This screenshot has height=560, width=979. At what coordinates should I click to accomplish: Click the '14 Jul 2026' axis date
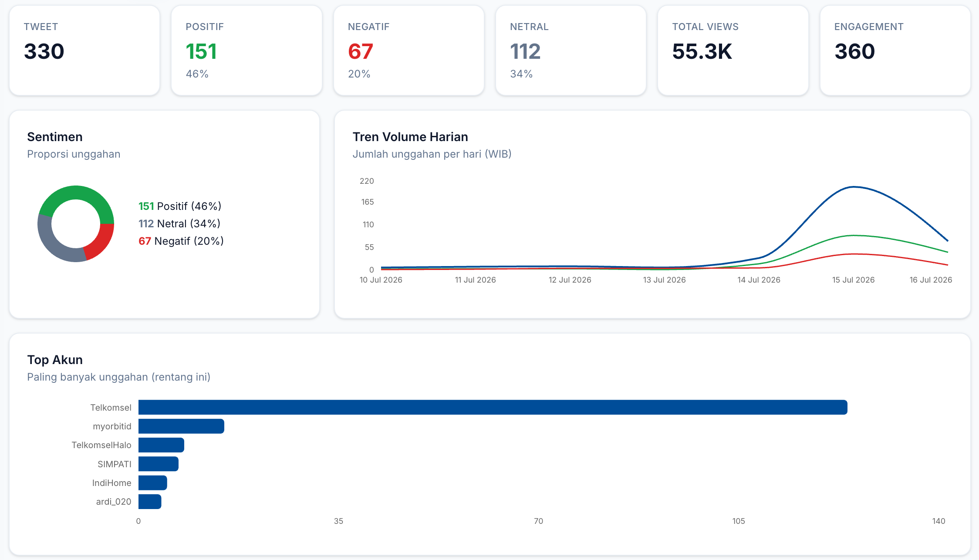759,280
